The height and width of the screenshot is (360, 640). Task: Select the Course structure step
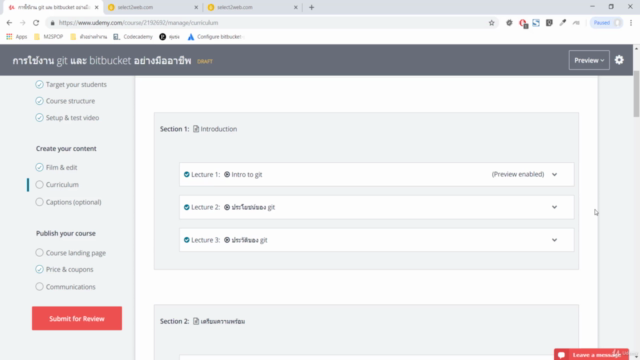(x=65, y=101)
